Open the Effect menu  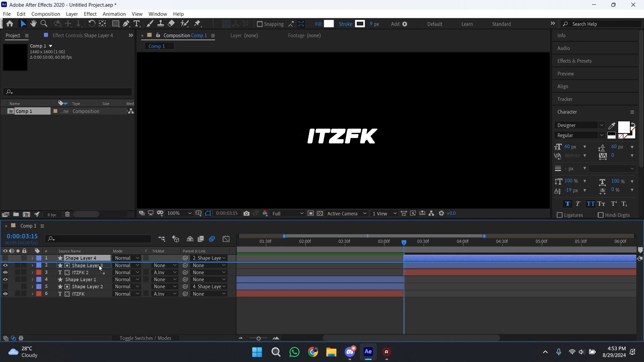[x=90, y=14]
